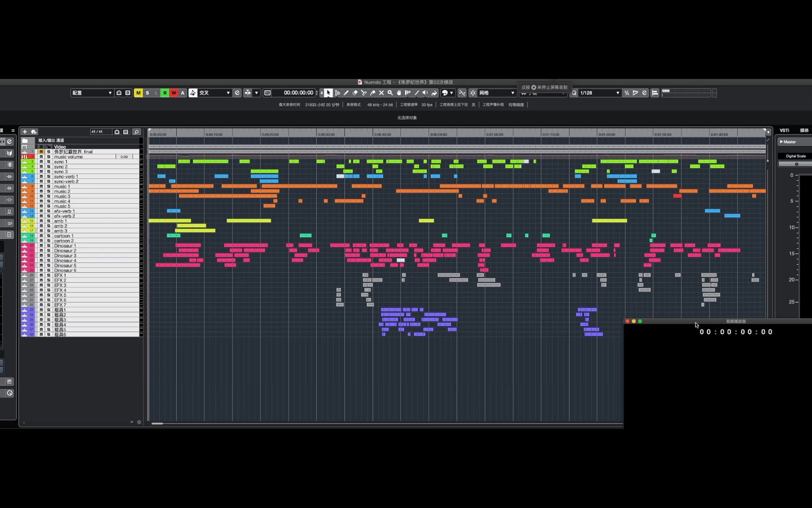The width and height of the screenshot is (812, 508).
Task: Open the ruler display format arrow
Action: pyautogui.click(x=768, y=133)
